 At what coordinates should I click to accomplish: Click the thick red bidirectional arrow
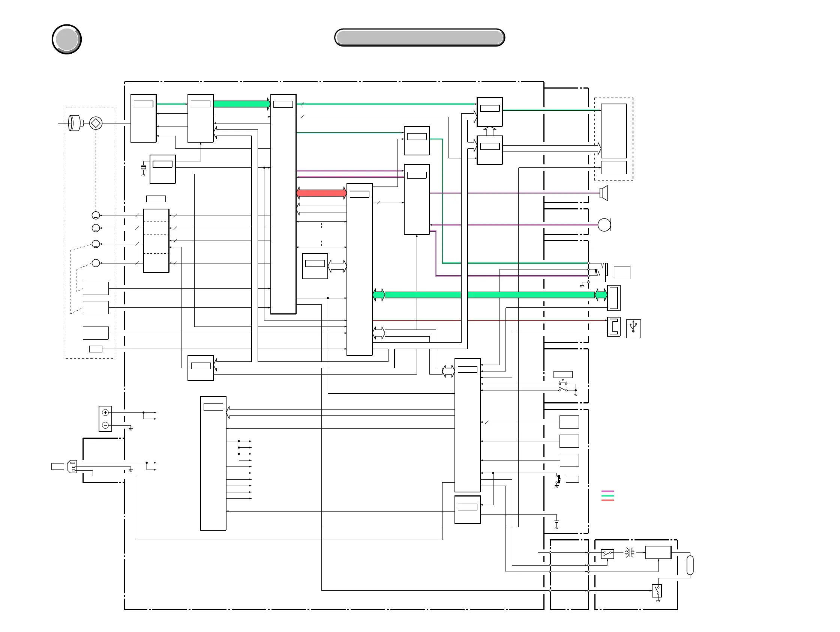coord(321,193)
